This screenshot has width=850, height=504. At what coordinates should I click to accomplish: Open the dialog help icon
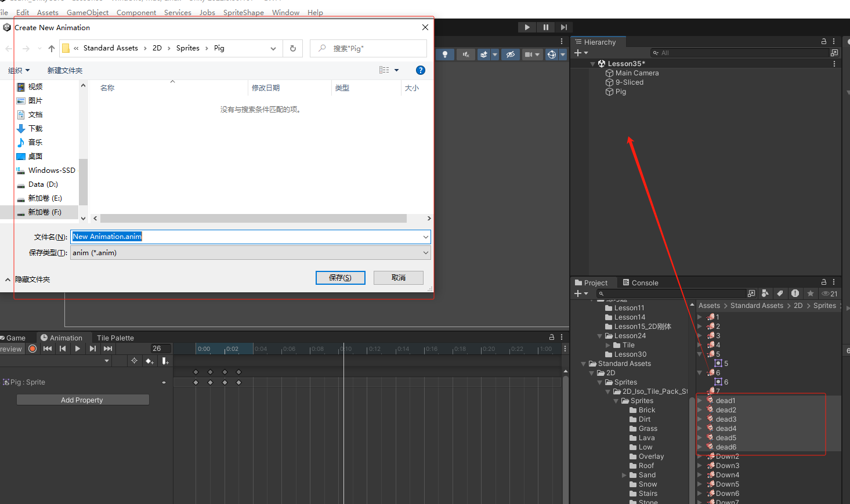click(x=421, y=70)
